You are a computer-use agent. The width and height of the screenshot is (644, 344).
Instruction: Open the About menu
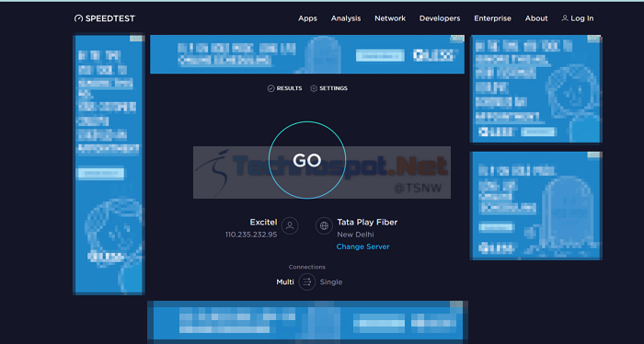pyautogui.click(x=536, y=18)
